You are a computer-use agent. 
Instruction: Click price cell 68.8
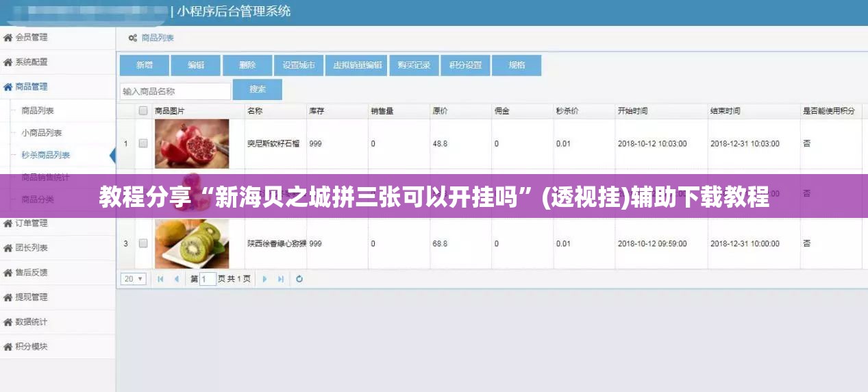click(x=440, y=243)
